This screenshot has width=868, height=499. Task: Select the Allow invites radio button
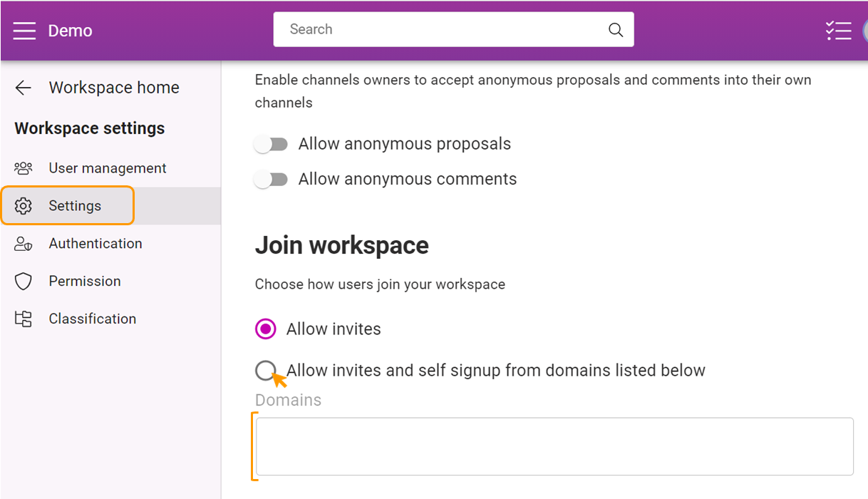(266, 329)
